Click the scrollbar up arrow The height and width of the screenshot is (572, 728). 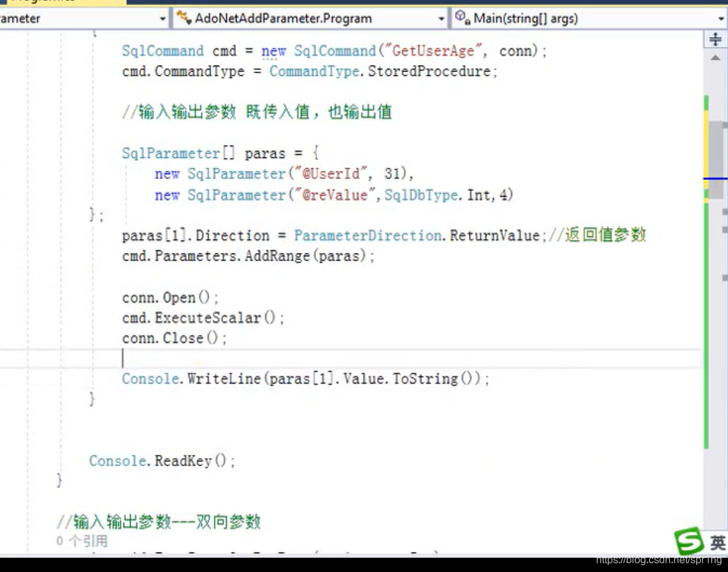[715, 58]
